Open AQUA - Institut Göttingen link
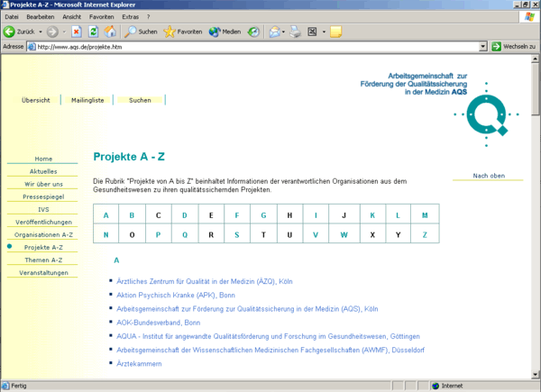Viewport: 541px width, 392px height. click(x=268, y=336)
